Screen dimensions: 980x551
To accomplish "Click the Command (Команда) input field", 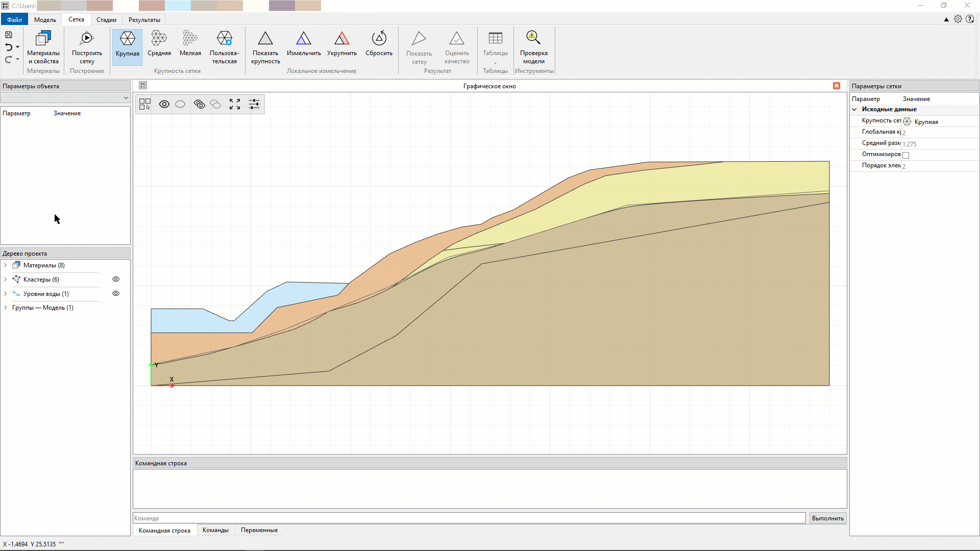I will tap(469, 518).
